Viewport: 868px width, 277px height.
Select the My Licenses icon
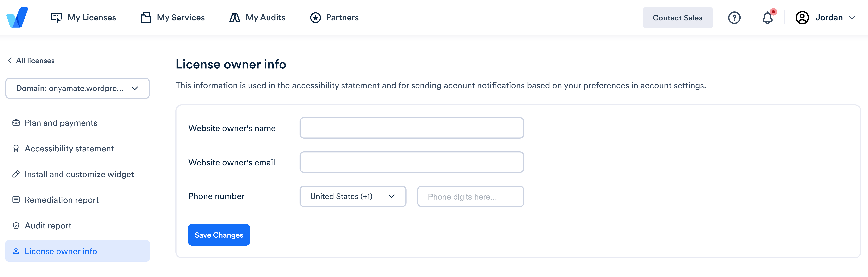click(56, 17)
